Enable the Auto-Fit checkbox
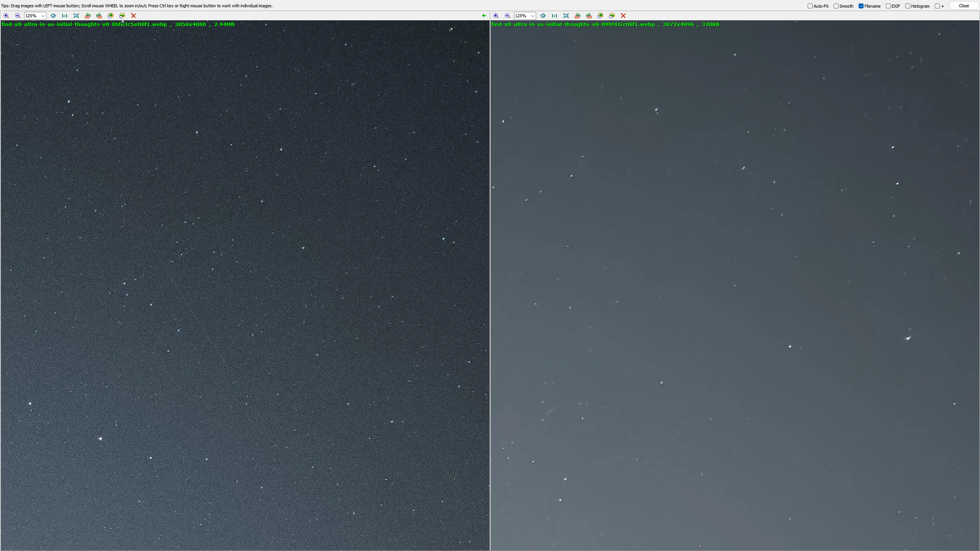The width and height of the screenshot is (980, 551). click(810, 6)
